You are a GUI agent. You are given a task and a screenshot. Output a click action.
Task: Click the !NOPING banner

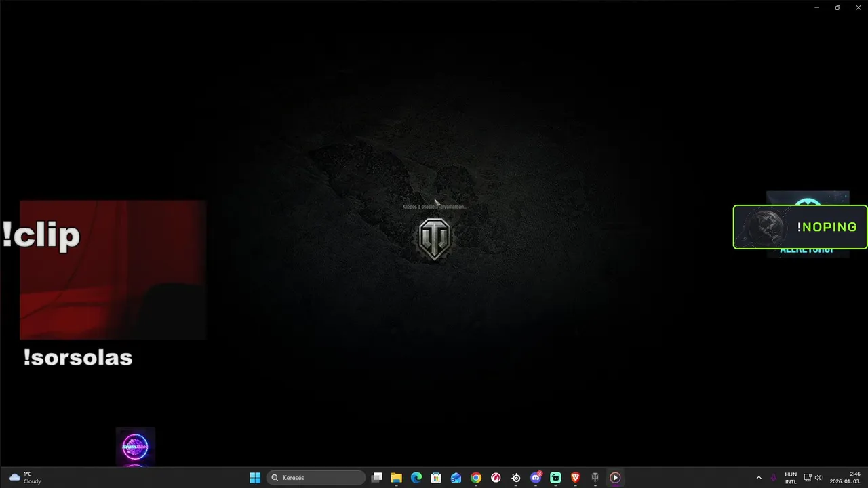(x=800, y=227)
